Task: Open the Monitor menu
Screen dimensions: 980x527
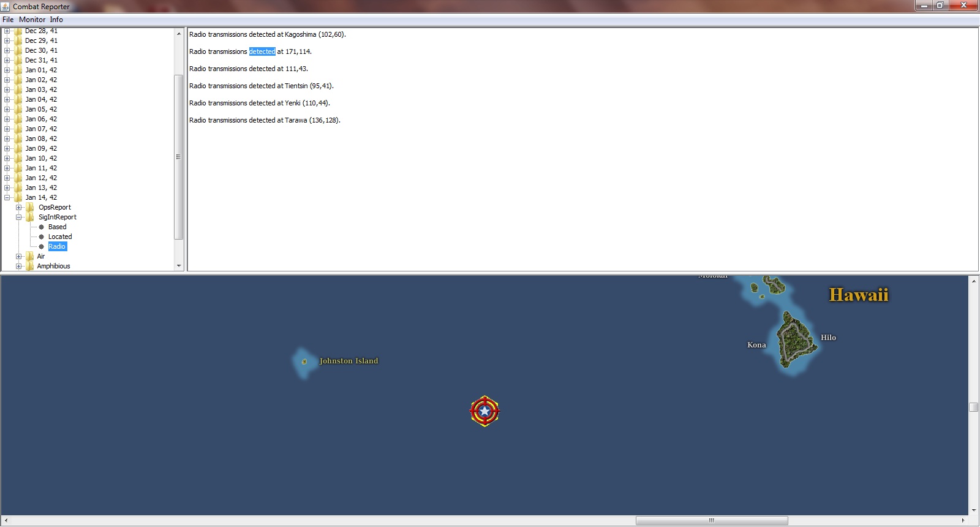Action: click(32, 20)
